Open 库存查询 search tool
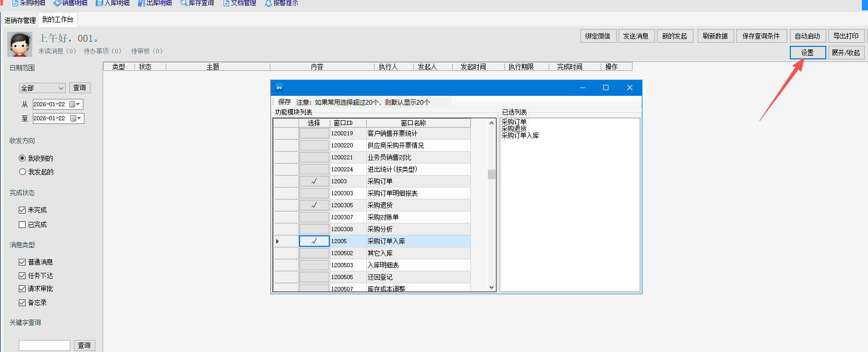This screenshot has height=352, width=868. (x=197, y=3)
